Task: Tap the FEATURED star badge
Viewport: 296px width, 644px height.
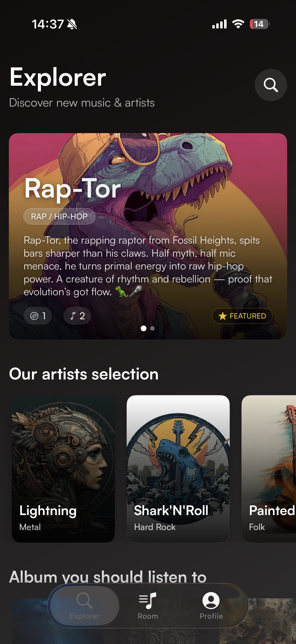Action: click(242, 316)
